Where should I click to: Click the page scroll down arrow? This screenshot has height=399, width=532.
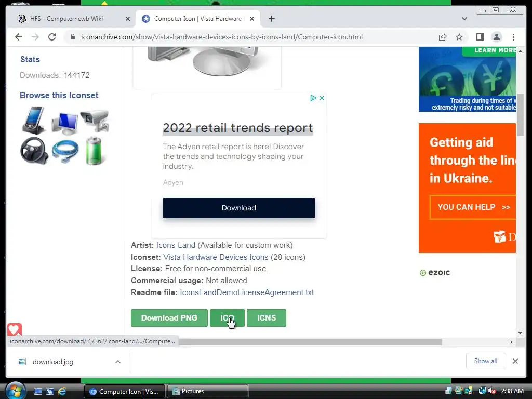coord(520,333)
